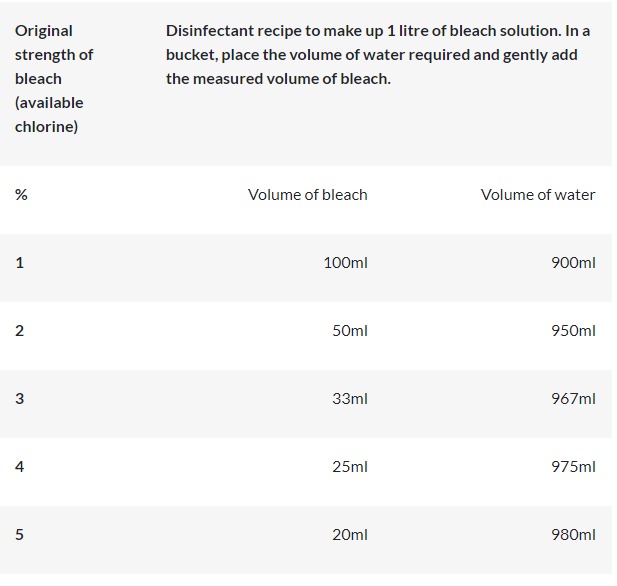Click the "Original strength of bleach" header
617x586 pixels.
[x=50, y=79]
